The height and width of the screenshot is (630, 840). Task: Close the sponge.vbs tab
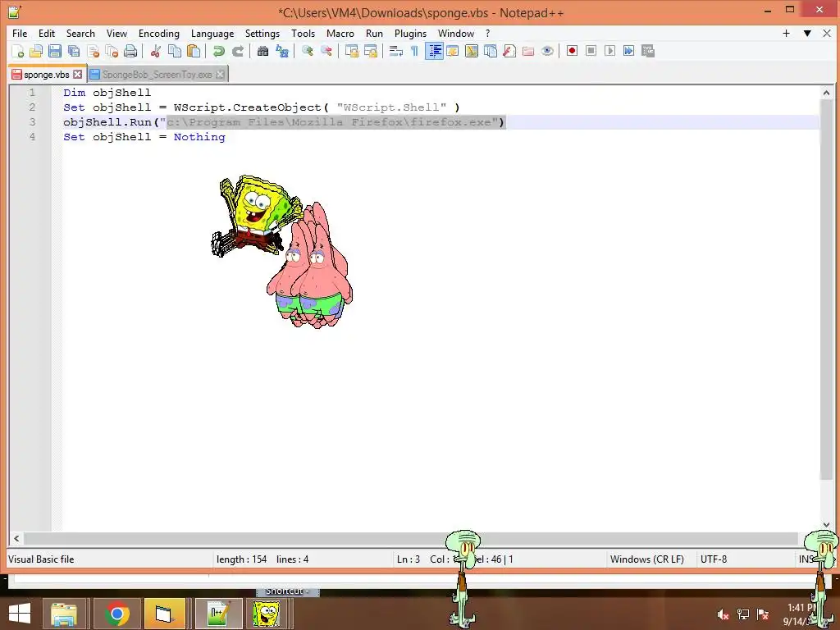[78, 75]
